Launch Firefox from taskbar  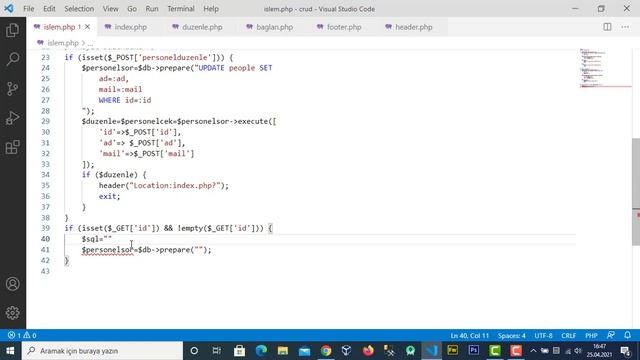368,351
